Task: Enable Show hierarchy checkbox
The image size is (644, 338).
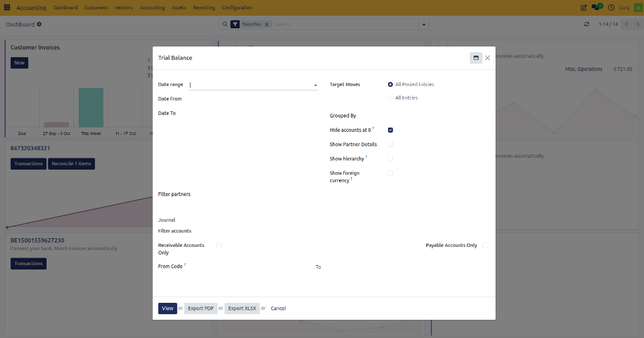Action: (390, 159)
